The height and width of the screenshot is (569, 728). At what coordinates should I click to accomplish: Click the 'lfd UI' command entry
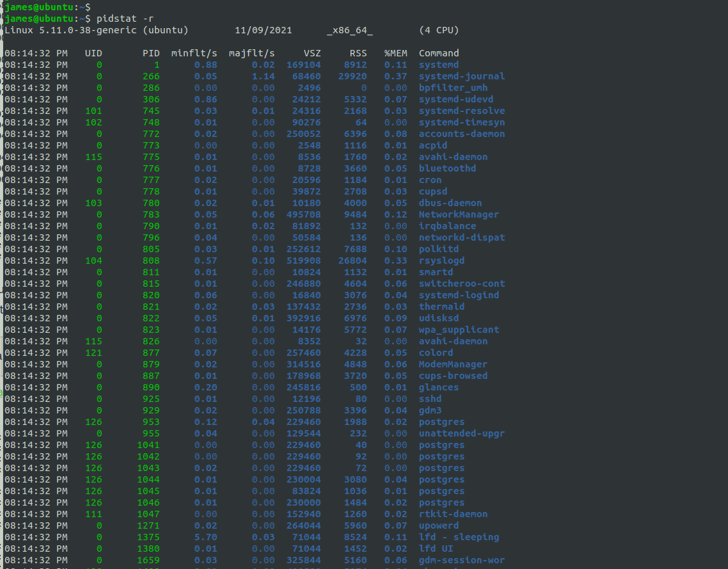(x=436, y=549)
